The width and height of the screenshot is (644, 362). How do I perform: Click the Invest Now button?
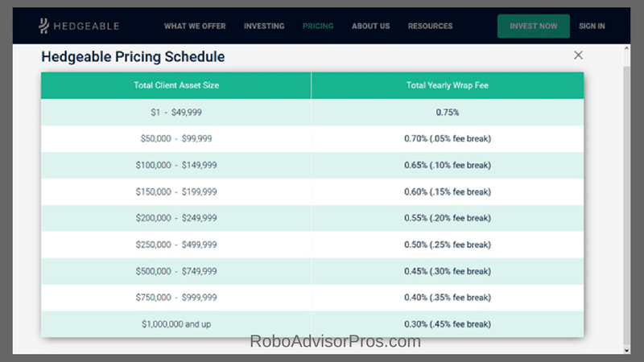[534, 26]
